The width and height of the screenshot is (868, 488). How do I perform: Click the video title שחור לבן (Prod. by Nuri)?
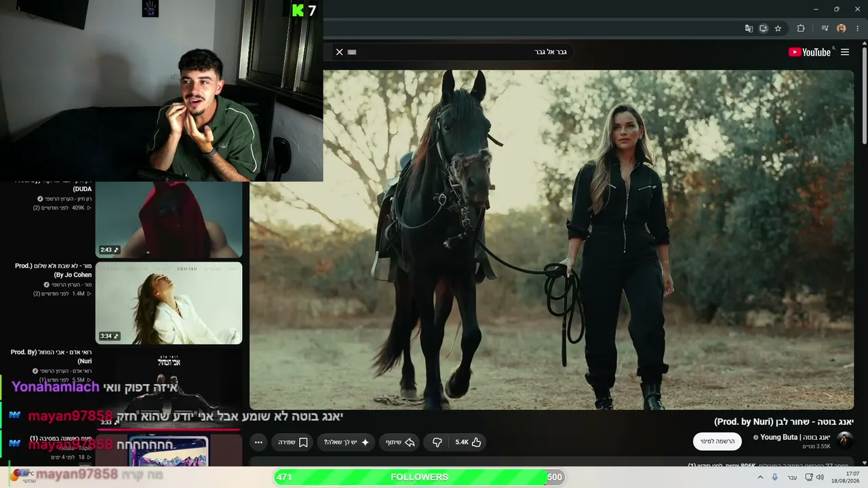point(784,422)
